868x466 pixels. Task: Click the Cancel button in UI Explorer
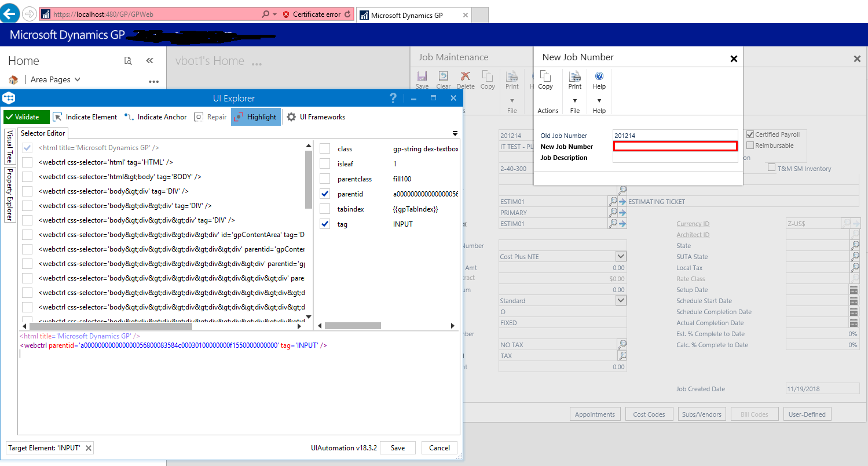(440, 448)
